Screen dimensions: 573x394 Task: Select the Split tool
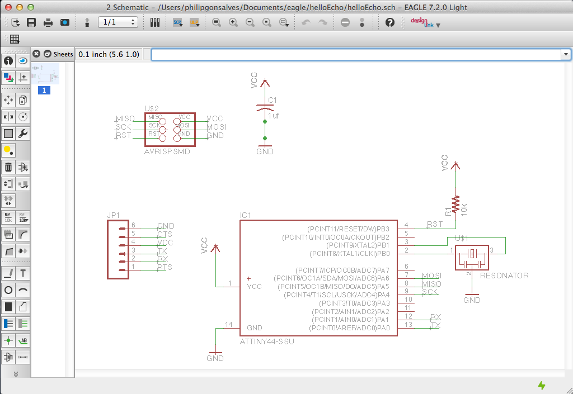coord(8,251)
